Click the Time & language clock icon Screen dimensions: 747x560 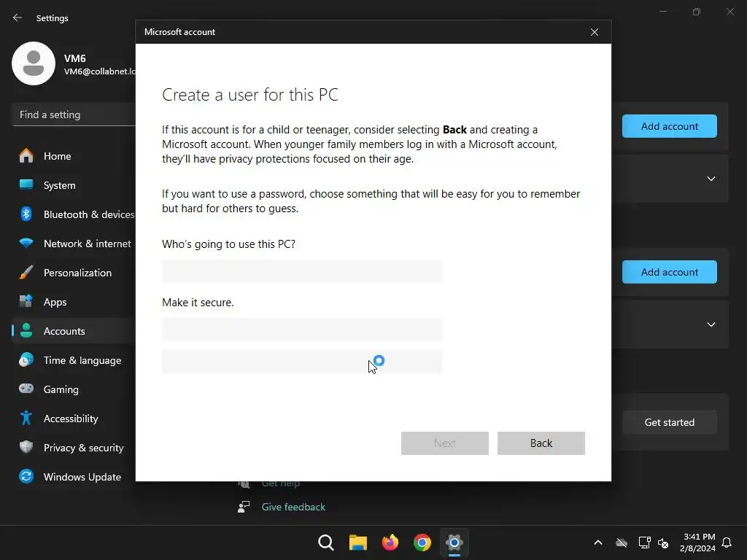coord(26,360)
